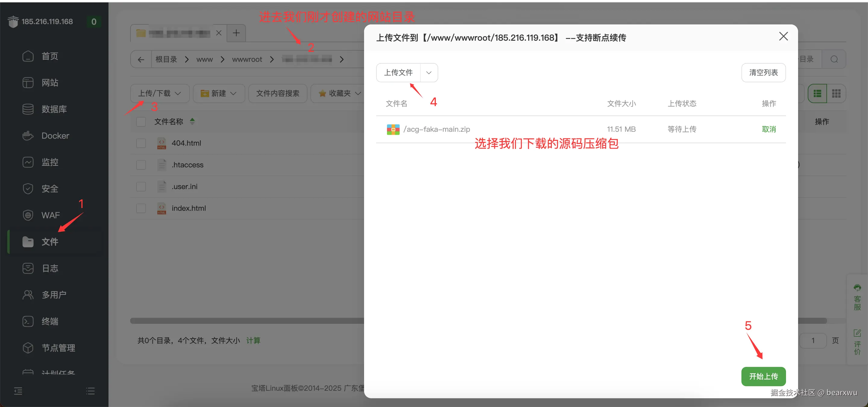868x407 pixels.
Task: Click 取消 to cancel acg-faka-main.zip upload
Action: click(769, 129)
